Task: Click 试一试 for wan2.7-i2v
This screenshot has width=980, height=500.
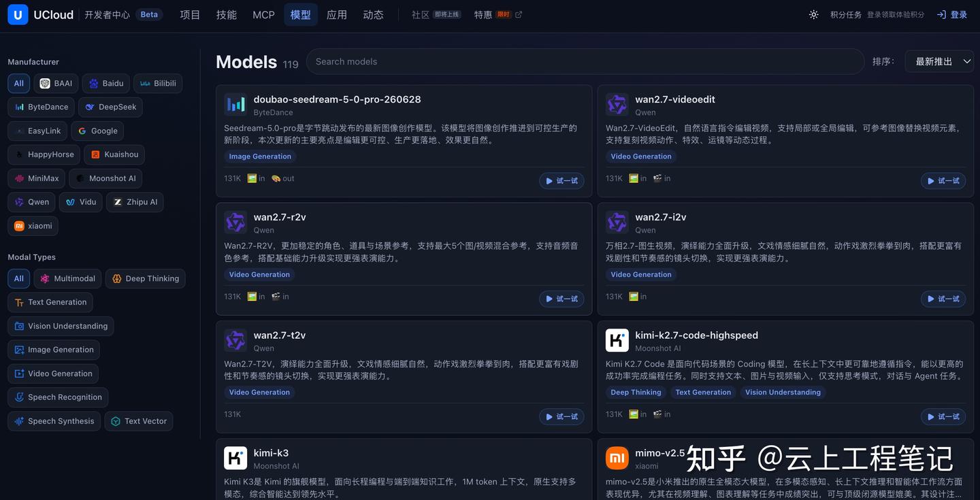Action: [943, 299]
